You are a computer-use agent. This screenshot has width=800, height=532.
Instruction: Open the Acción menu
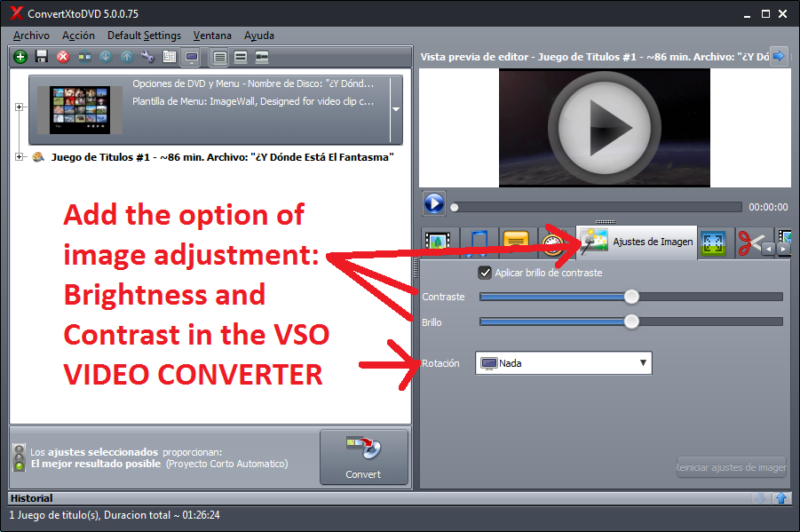[78, 36]
